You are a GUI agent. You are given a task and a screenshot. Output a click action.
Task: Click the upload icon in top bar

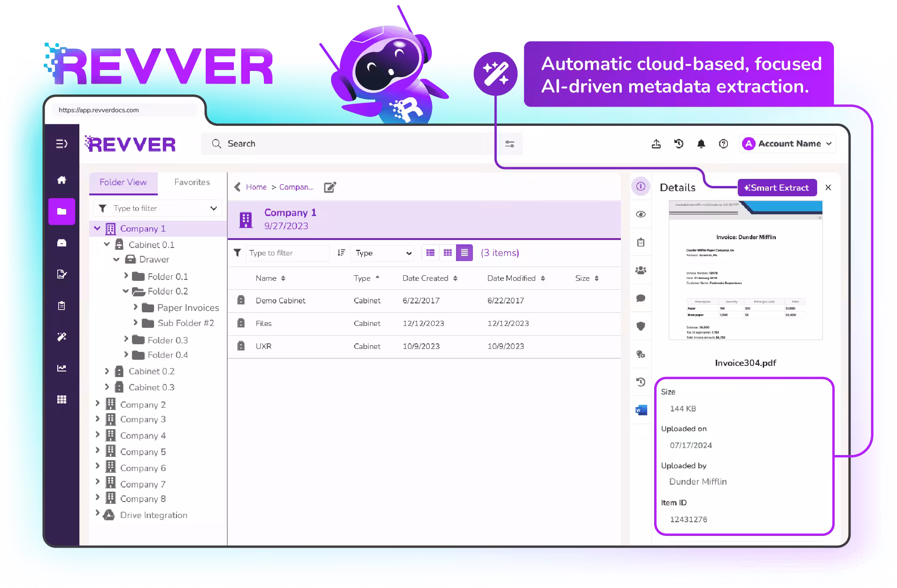point(656,144)
